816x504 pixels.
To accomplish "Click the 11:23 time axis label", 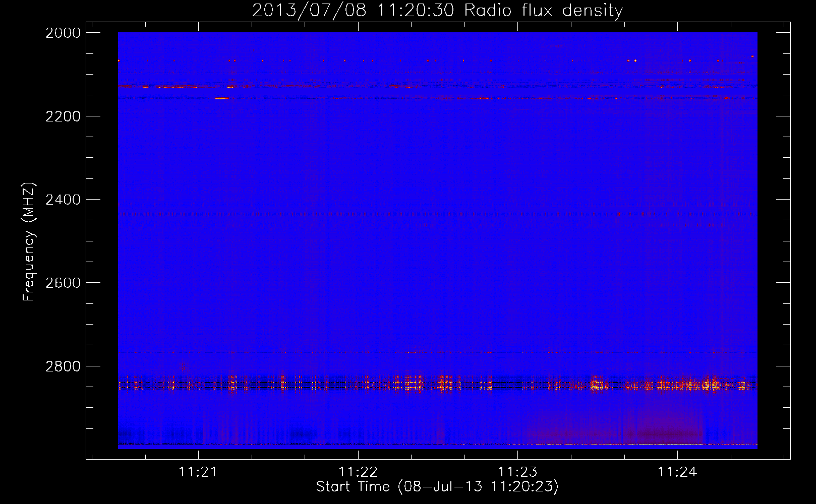I will click(517, 472).
